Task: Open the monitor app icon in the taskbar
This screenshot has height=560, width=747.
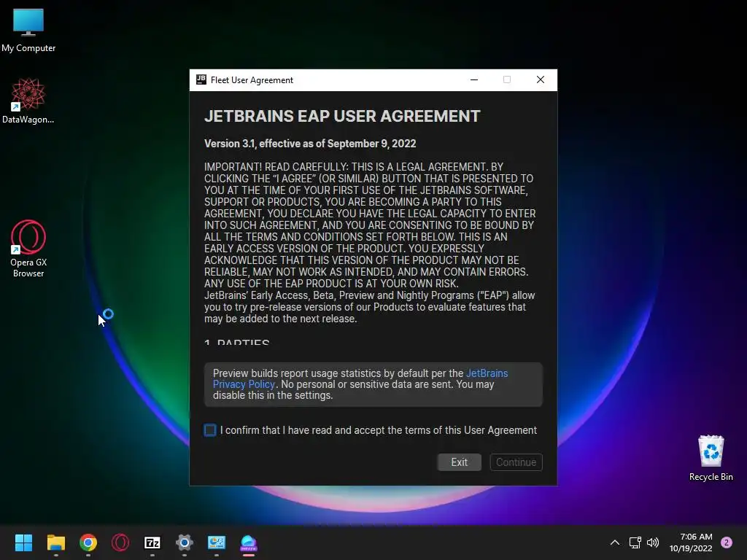Action: click(x=216, y=542)
